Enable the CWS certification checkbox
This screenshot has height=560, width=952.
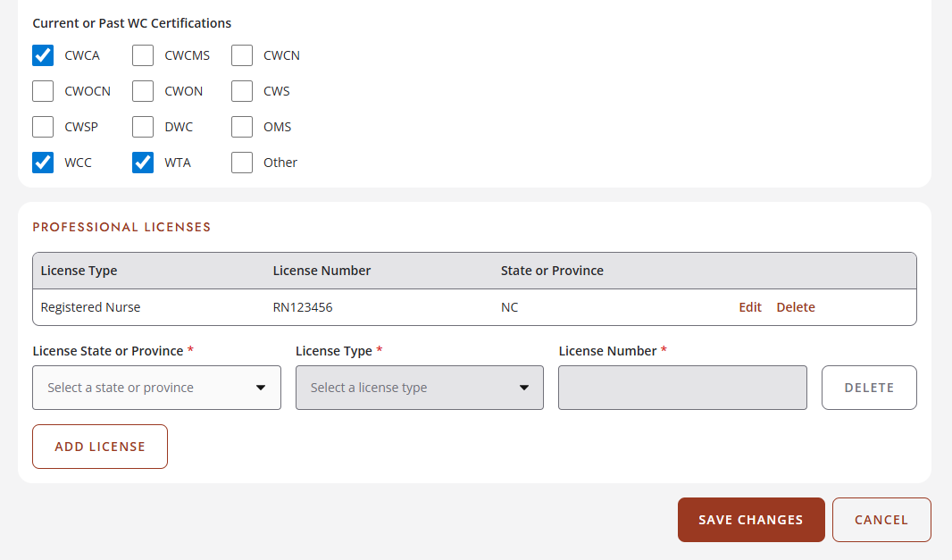pos(242,91)
